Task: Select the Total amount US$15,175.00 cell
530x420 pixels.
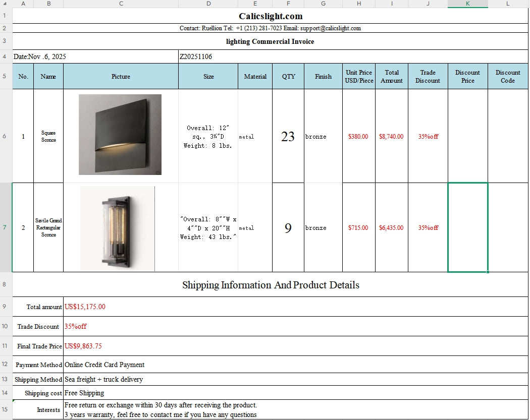Action: click(151, 307)
